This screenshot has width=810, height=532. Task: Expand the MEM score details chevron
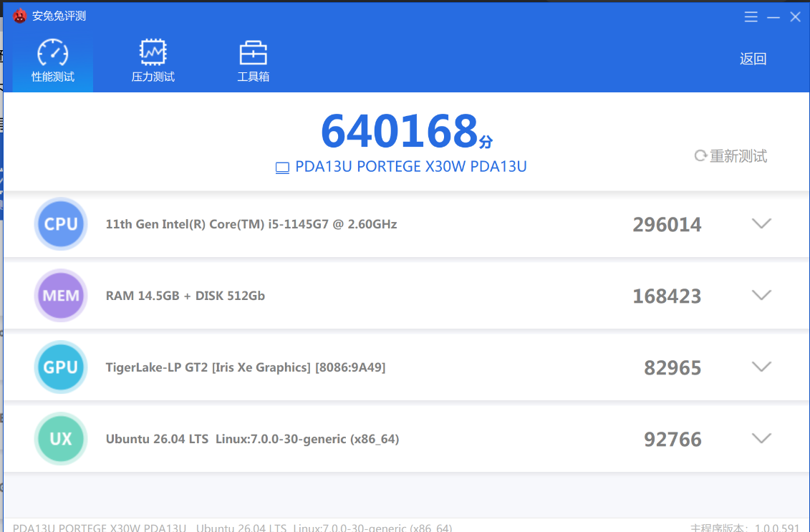[761, 295]
